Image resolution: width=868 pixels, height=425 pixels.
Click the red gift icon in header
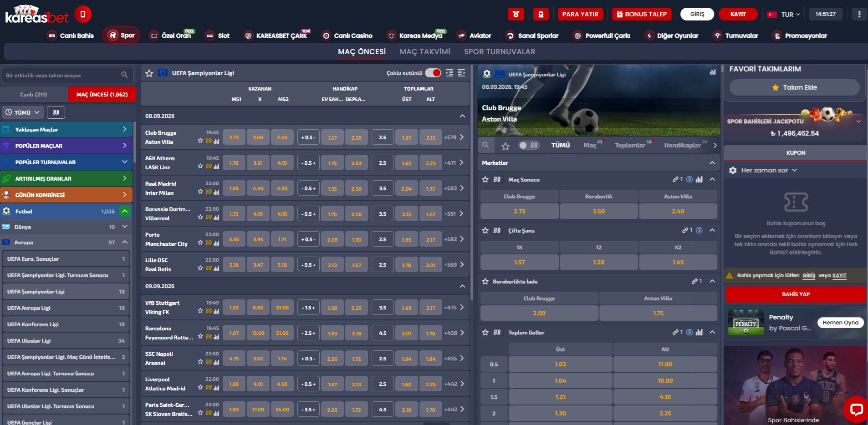[516, 14]
